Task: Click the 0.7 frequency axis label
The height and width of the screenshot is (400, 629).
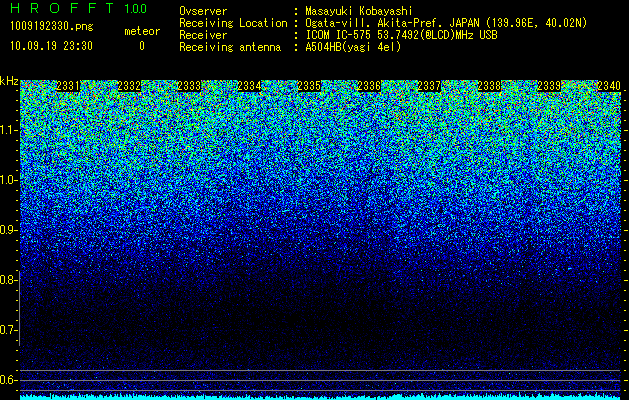Action: (8, 330)
